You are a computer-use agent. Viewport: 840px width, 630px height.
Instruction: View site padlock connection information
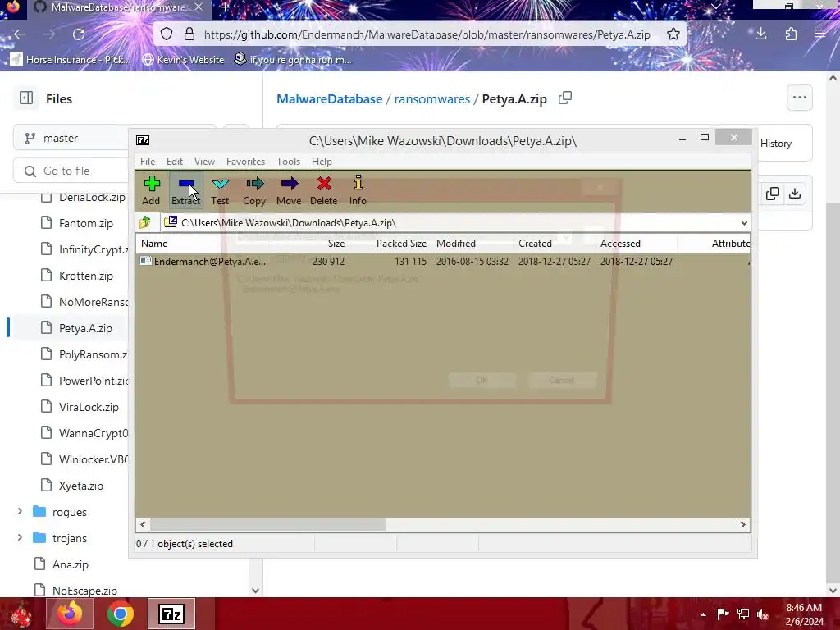click(x=189, y=34)
